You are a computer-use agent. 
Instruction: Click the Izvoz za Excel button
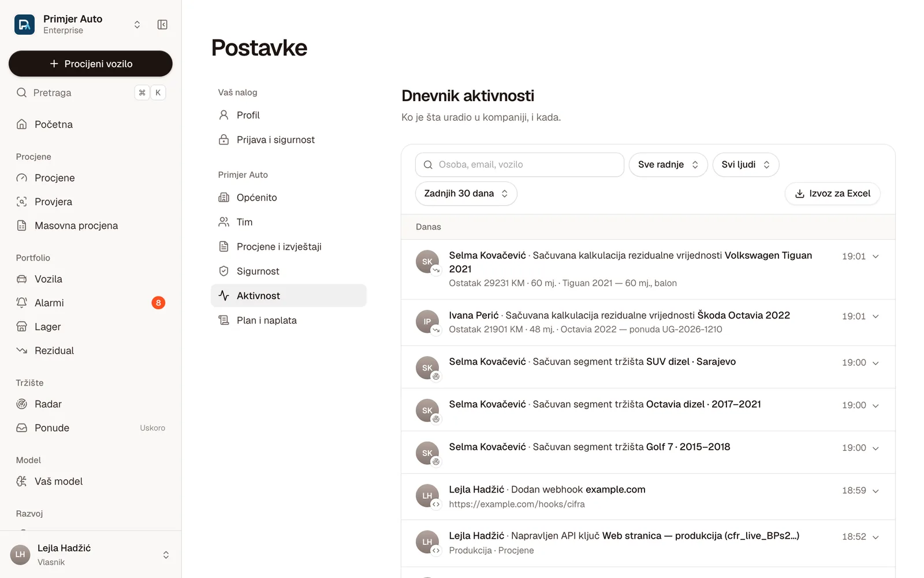[833, 194]
